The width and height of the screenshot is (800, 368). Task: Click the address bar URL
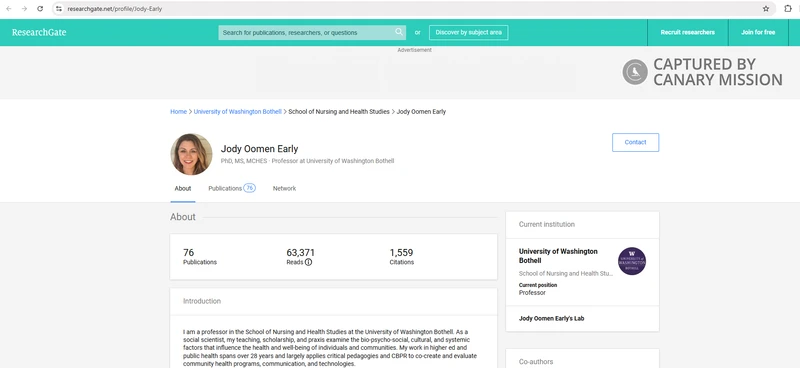pyautogui.click(x=115, y=9)
